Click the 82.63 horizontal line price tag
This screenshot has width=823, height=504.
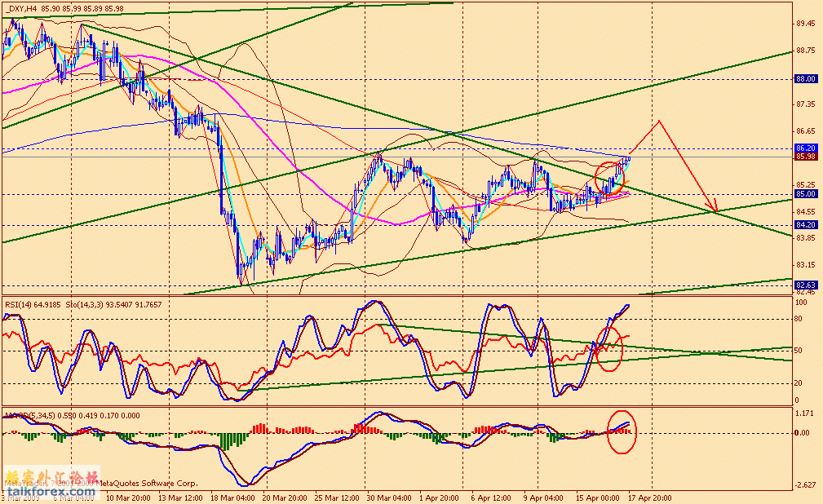[806, 285]
